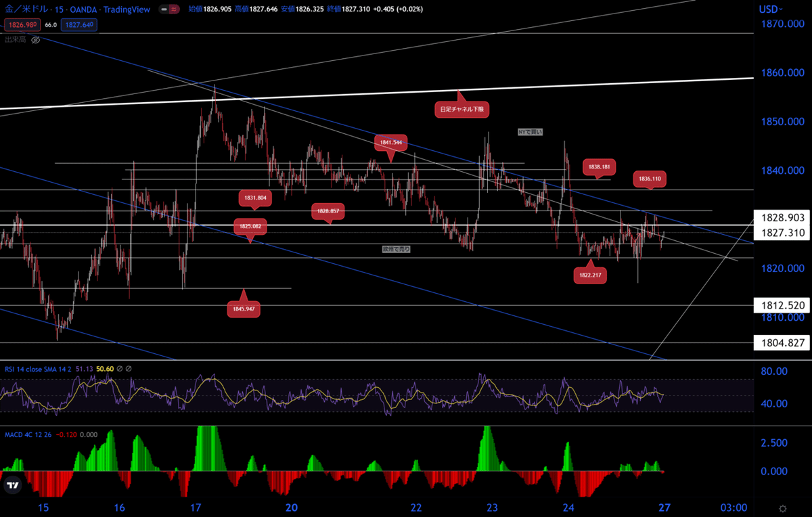Click date 27 on the time axis
Image resolution: width=812 pixels, height=517 pixels.
[x=664, y=508]
